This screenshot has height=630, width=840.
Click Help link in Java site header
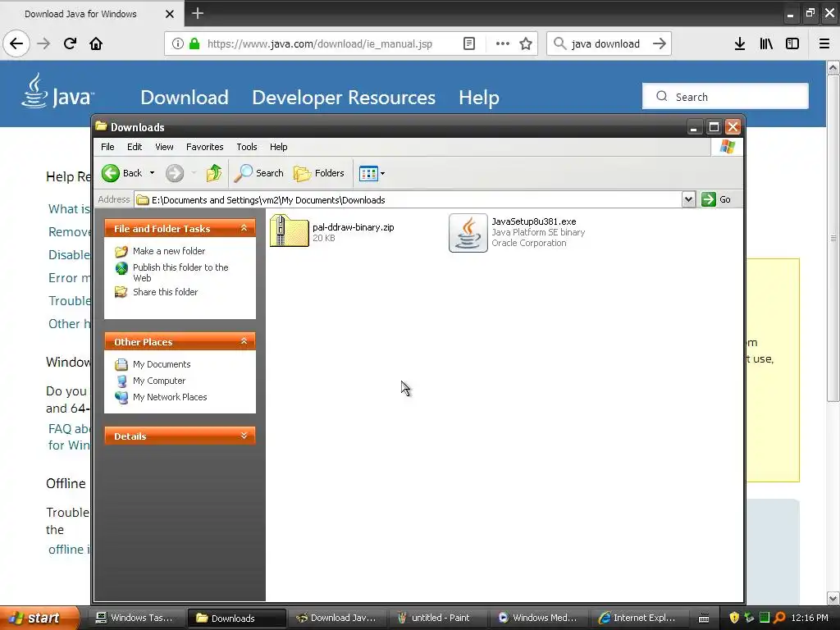479,98
